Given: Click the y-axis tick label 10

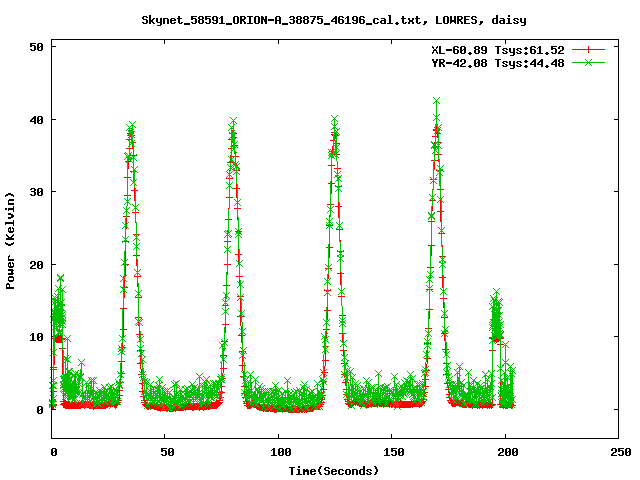Looking at the screenshot, I should click(36, 337).
